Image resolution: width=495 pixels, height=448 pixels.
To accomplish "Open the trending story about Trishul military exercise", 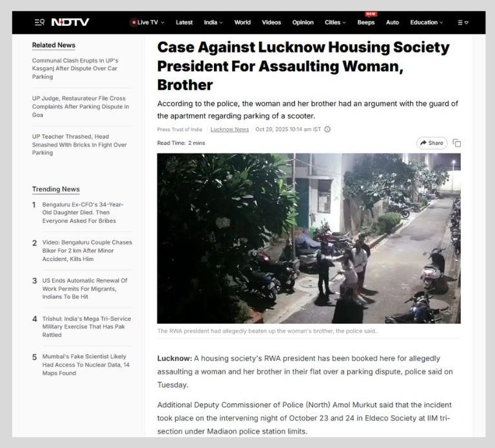I will pyautogui.click(x=86, y=327).
